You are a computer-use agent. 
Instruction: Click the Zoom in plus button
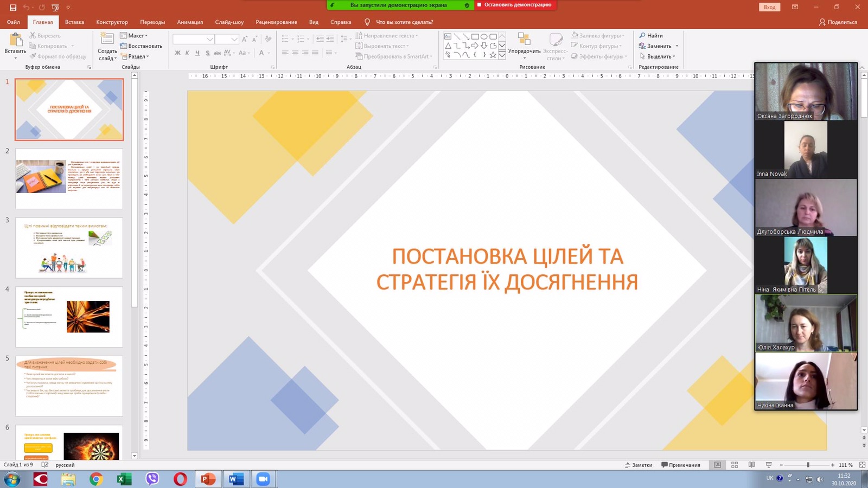pyautogui.click(x=833, y=465)
